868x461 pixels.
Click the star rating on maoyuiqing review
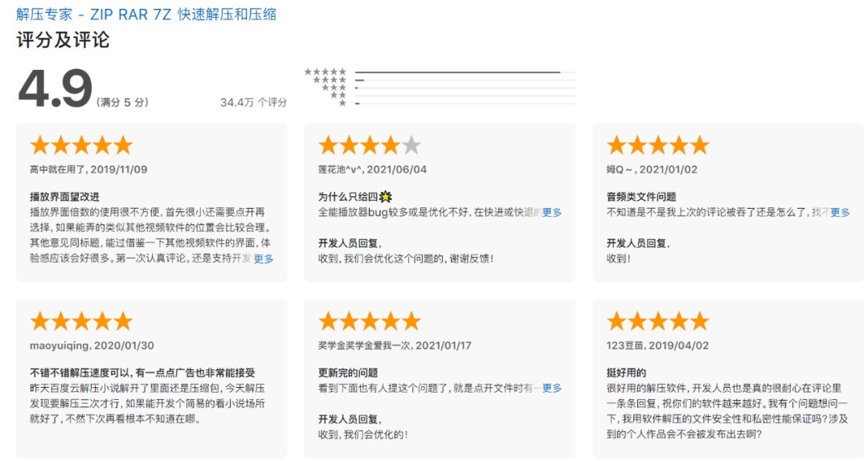click(80, 321)
